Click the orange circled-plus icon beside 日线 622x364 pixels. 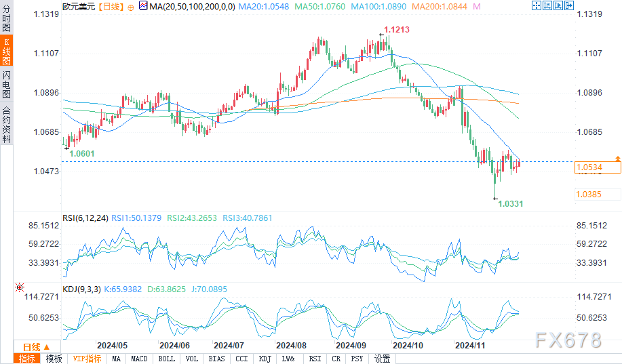(x=131, y=7)
